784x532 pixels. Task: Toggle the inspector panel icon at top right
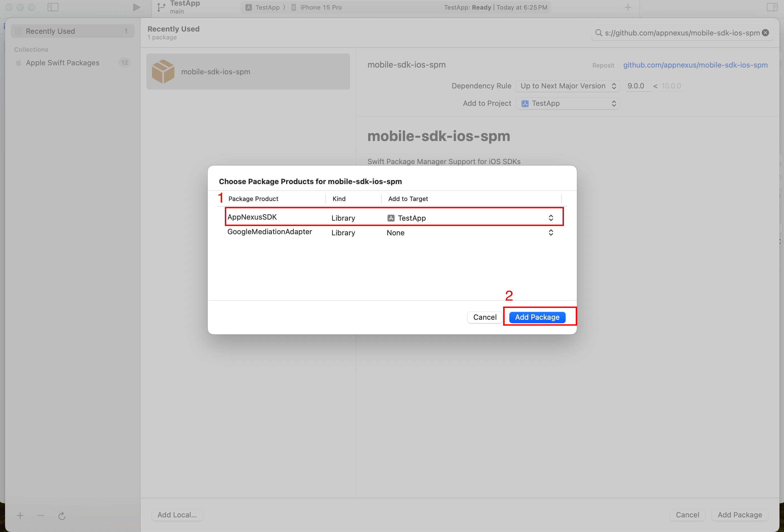pyautogui.click(x=772, y=7)
